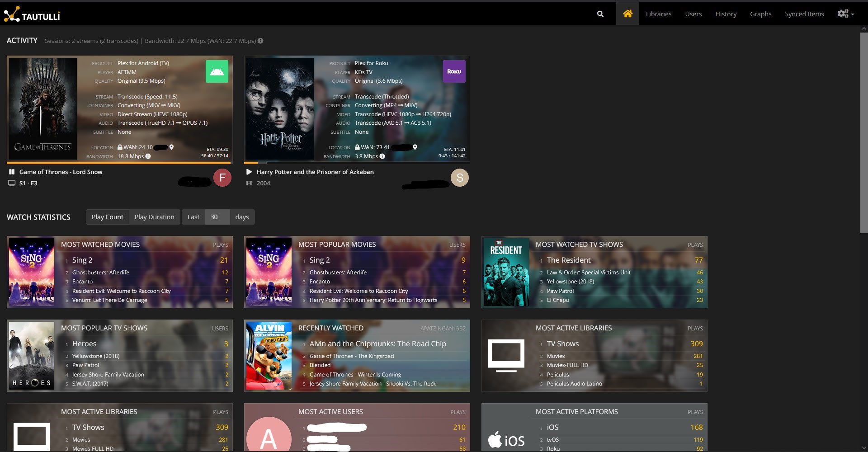
Task: Switch watch statistics to Play Duration
Action: coord(154,217)
